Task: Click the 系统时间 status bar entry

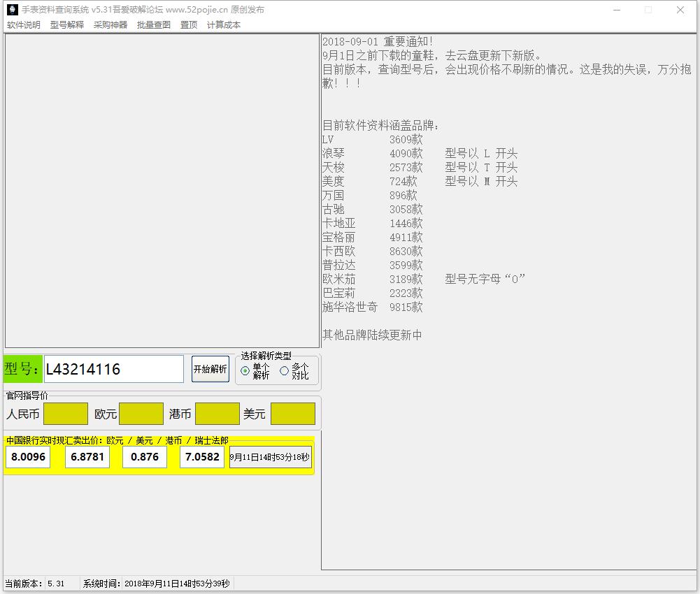Action: (x=156, y=584)
